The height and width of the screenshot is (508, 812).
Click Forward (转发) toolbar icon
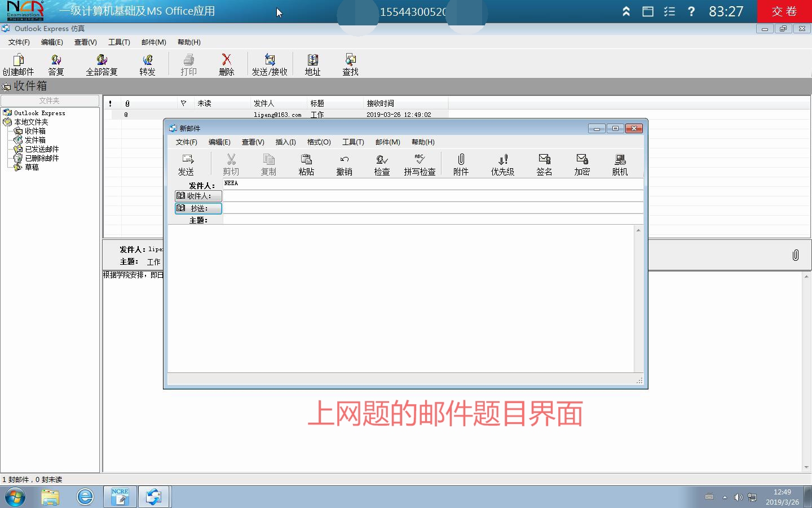coord(147,64)
